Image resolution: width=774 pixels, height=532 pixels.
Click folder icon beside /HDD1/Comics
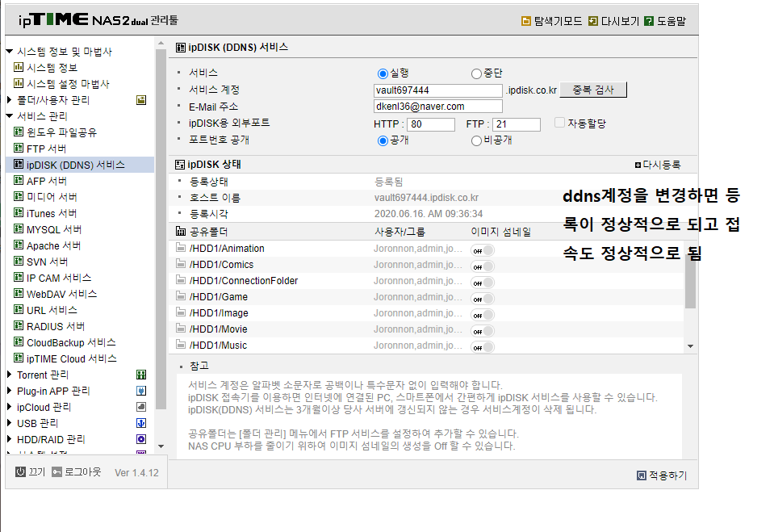181,264
